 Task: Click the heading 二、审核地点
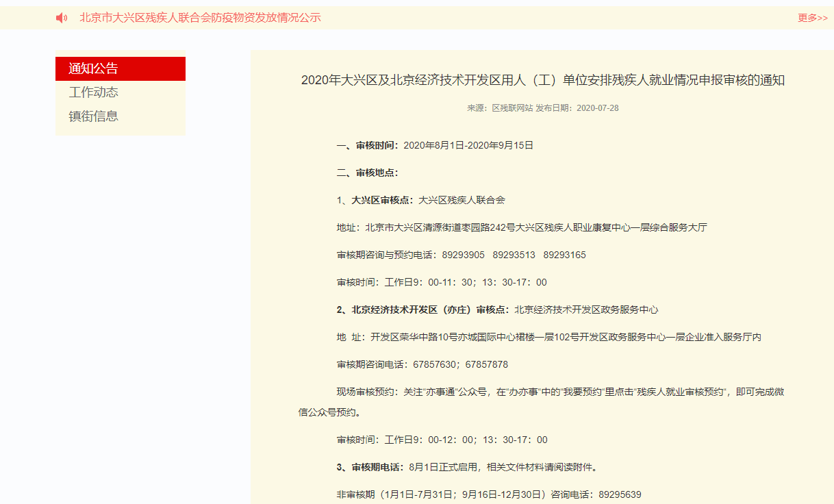pyautogui.click(x=368, y=173)
